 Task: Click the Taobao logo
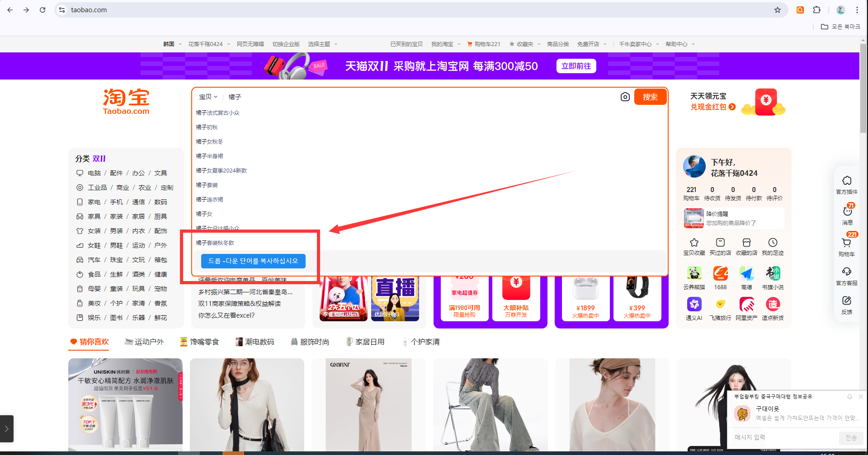(126, 102)
